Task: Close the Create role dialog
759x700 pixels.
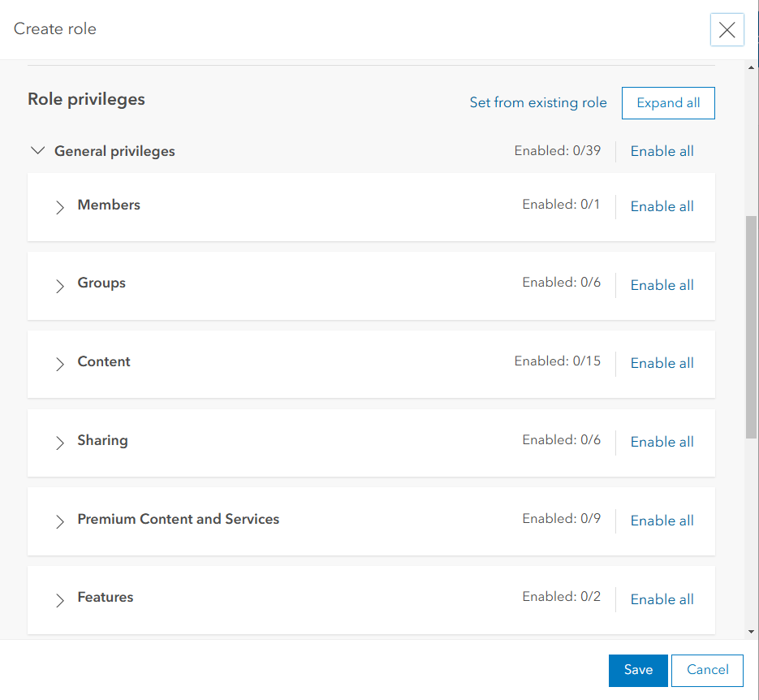Action: (x=727, y=29)
